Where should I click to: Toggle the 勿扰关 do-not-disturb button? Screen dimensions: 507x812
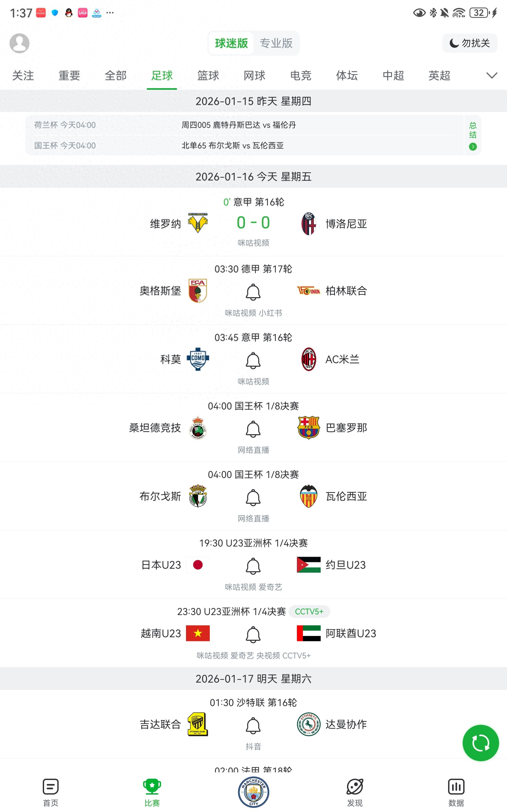469,43
